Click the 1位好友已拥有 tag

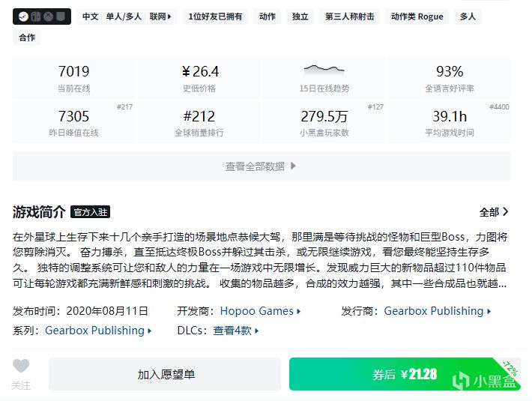(216, 16)
